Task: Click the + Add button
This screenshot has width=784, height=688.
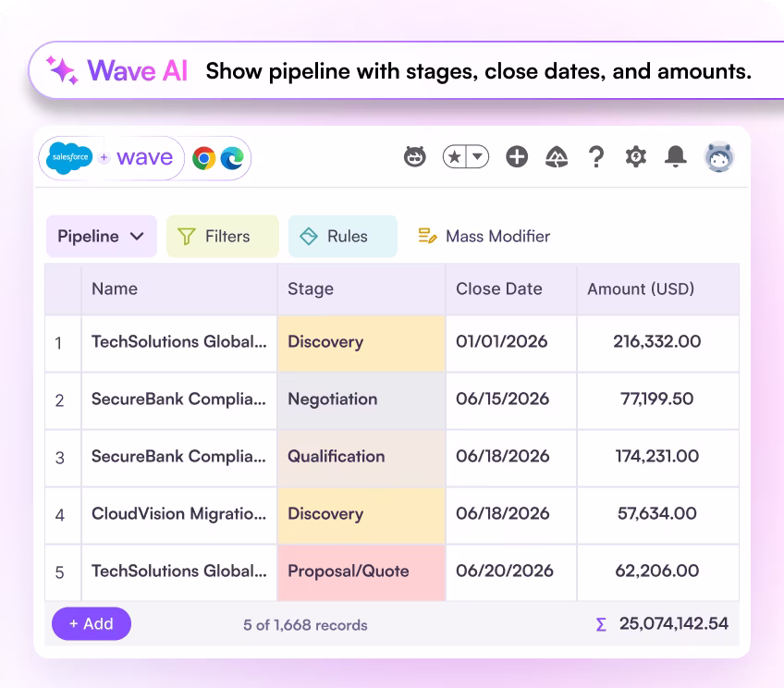Action: click(92, 623)
